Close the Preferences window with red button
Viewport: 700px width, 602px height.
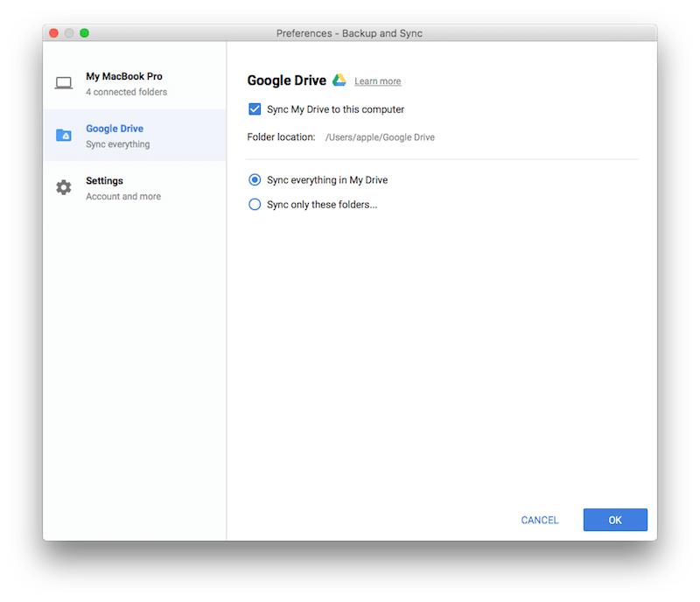pos(53,33)
